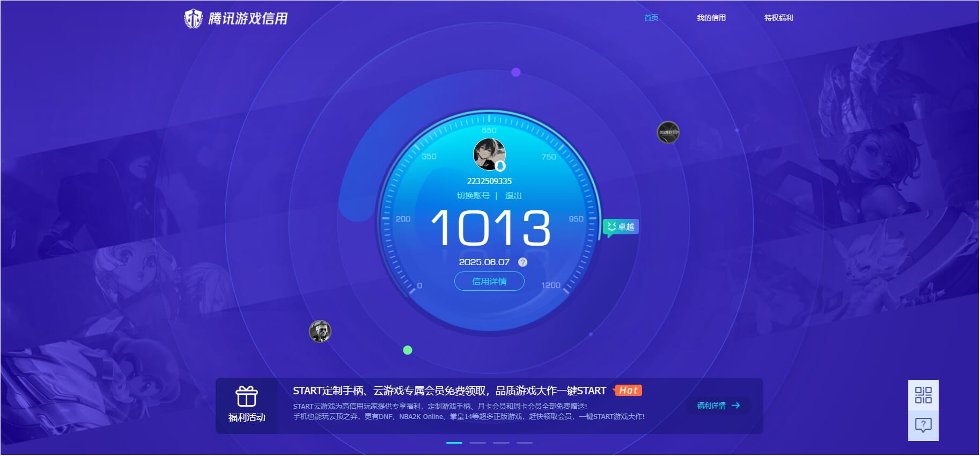Click 切换账号 to switch account
This screenshot has width=980, height=456.
473,196
